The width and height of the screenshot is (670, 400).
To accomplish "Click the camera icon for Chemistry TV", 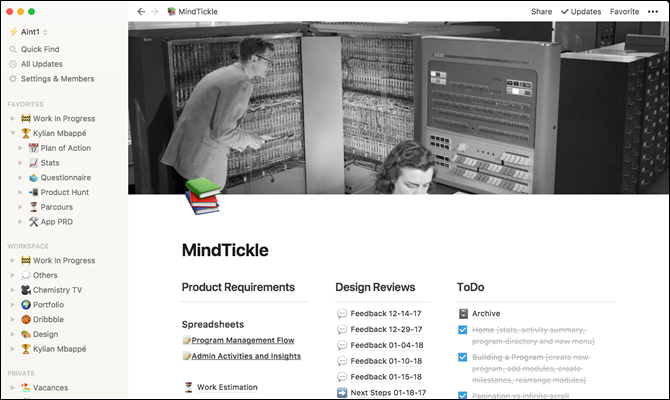I will pos(26,290).
